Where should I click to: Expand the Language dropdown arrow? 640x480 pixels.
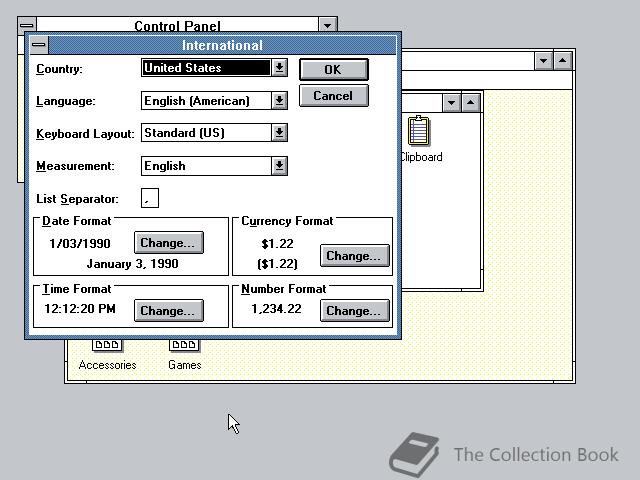[279, 100]
